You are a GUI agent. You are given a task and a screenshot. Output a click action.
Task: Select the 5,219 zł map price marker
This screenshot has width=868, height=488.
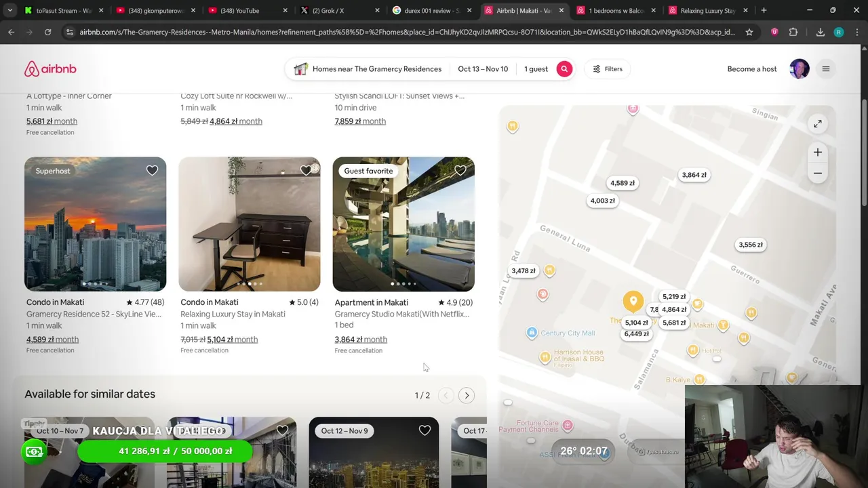point(674,296)
